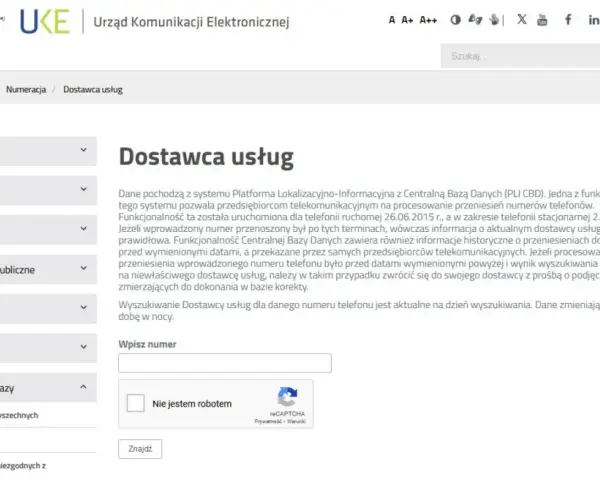Image resolution: width=600 pixels, height=480 pixels.
Task: Expand the first sidebar menu section
Action: point(48,151)
